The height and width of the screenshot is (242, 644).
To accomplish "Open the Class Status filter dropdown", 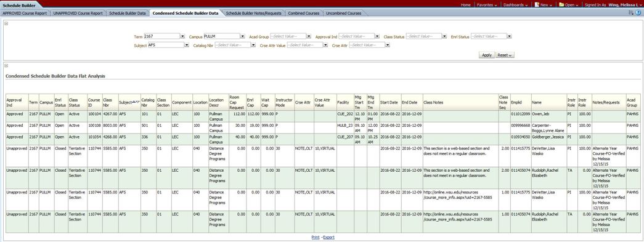I will coord(444,36).
